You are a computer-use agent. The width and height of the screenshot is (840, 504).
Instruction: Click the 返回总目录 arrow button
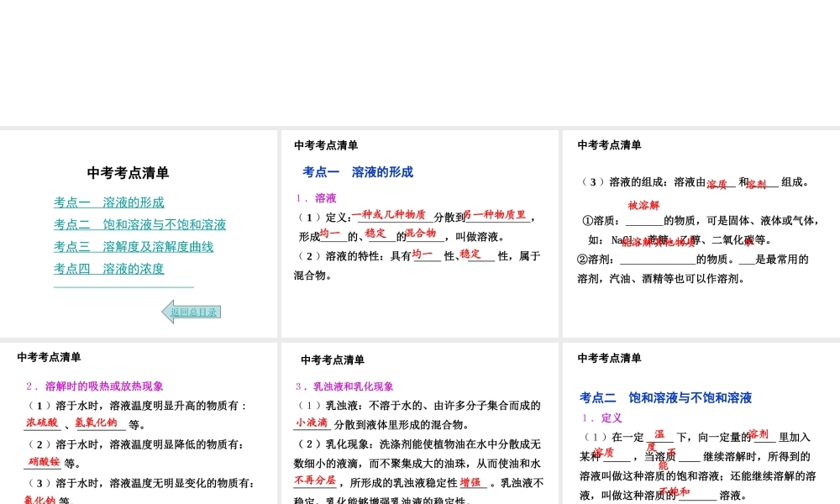[x=192, y=312]
